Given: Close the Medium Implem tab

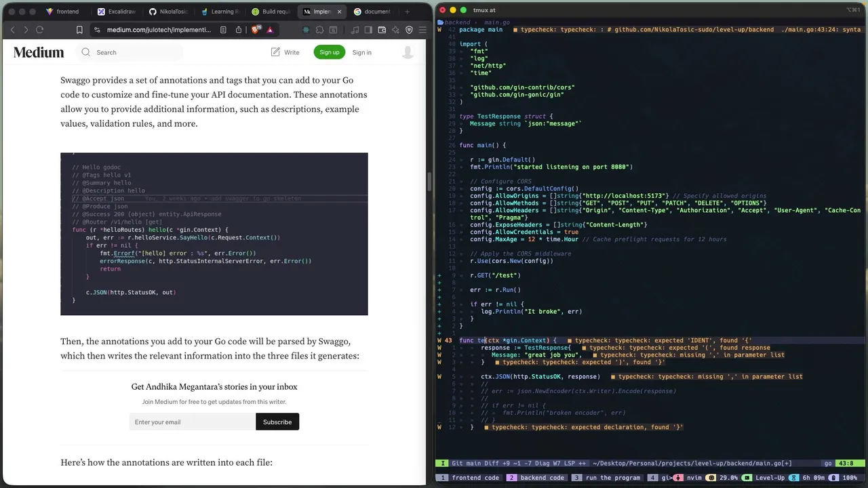Looking at the screenshot, I should 339,12.
